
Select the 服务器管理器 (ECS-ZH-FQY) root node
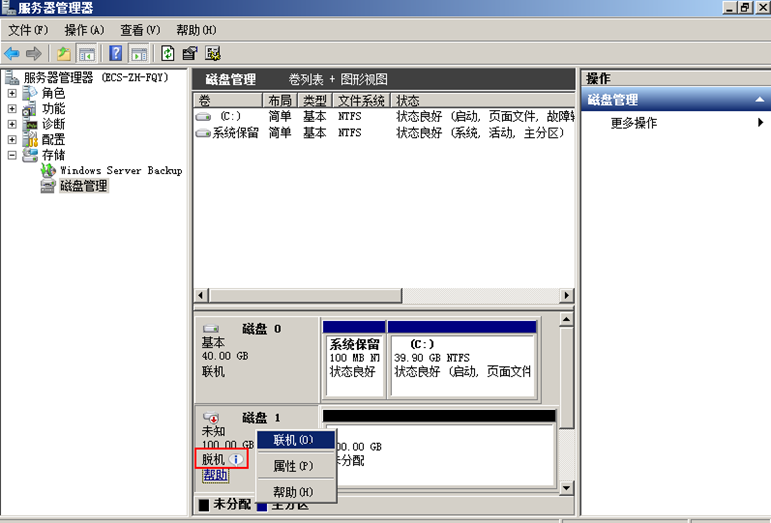[96, 77]
